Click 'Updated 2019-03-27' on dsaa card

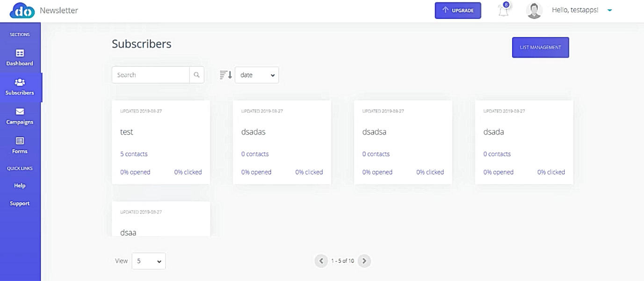tap(141, 212)
